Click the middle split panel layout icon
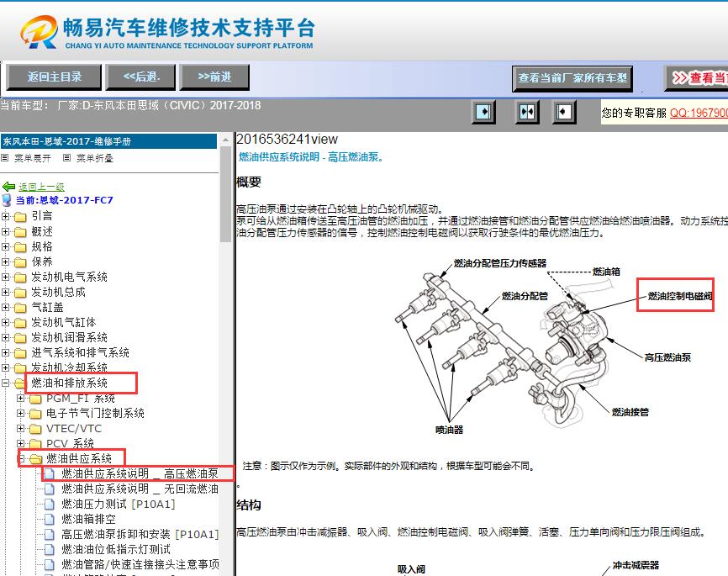The image size is (728, 576). point(527,112)
